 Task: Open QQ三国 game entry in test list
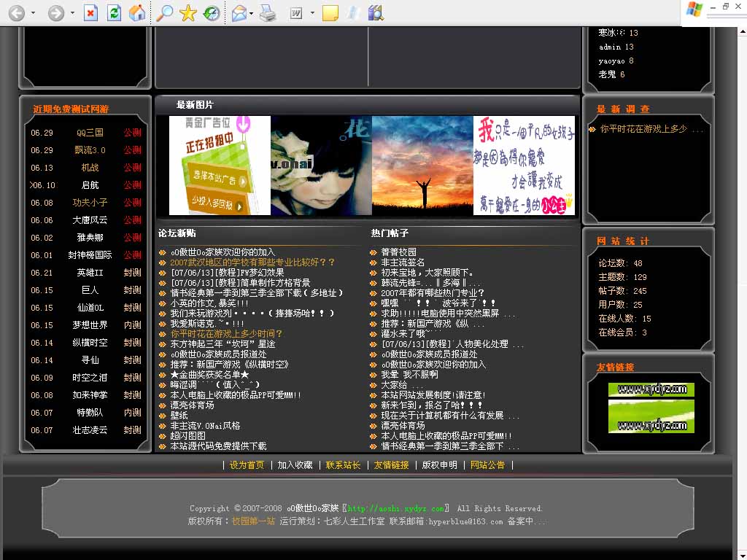(90, 133)
